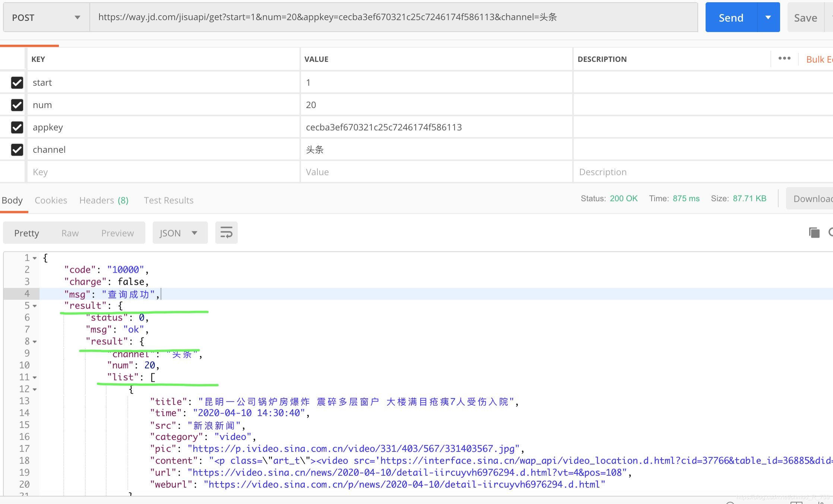Open the Send button dropdown arrow

tap(768, 18)
